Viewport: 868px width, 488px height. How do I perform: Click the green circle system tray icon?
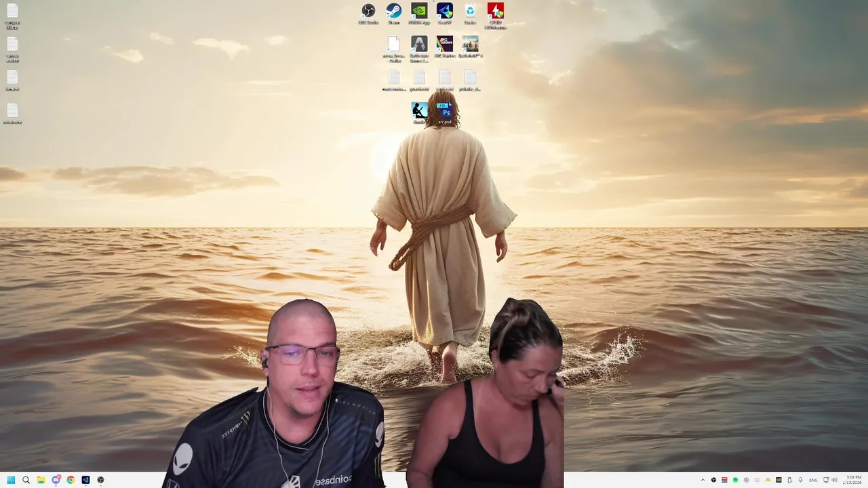[735, 480]
